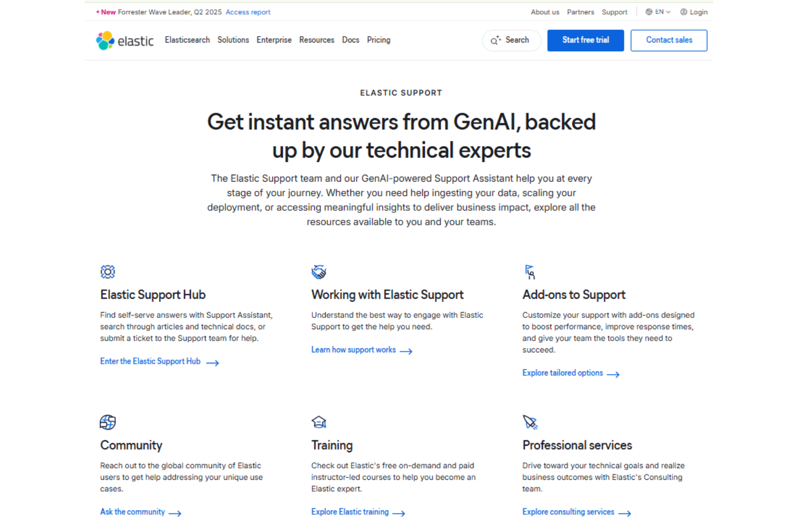Open the Docs menu item
798x532 pixels.
[350, 40]
